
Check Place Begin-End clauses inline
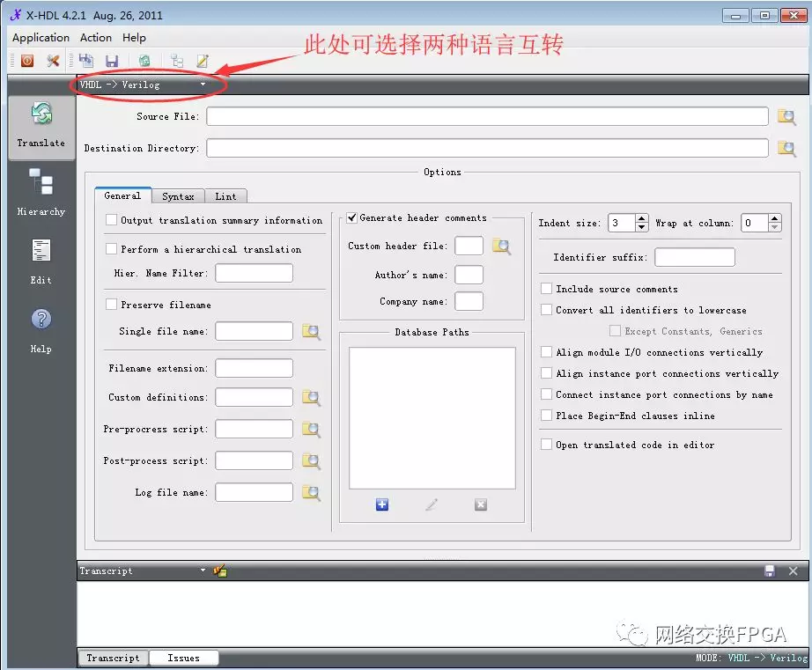pos(546,416)
